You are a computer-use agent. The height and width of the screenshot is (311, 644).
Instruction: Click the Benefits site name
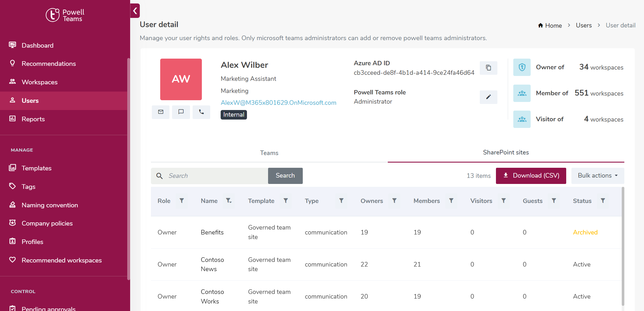tap(212, 232)
